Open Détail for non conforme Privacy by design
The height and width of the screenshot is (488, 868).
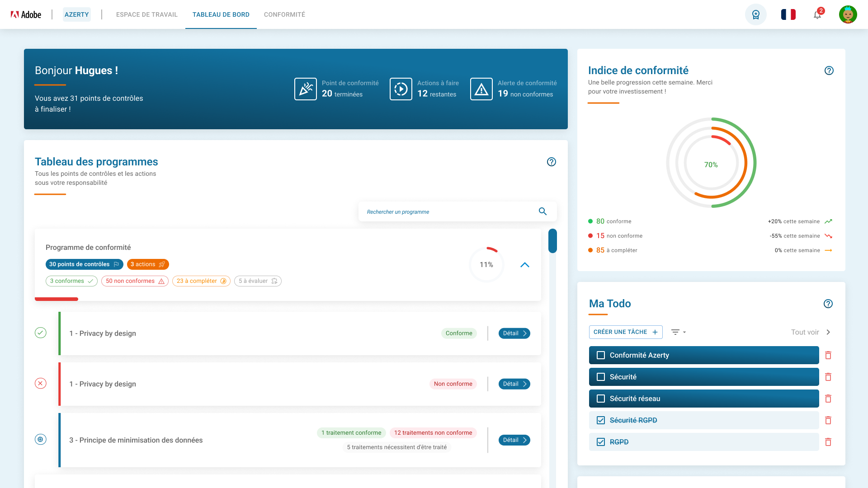(x=514, y=384)
